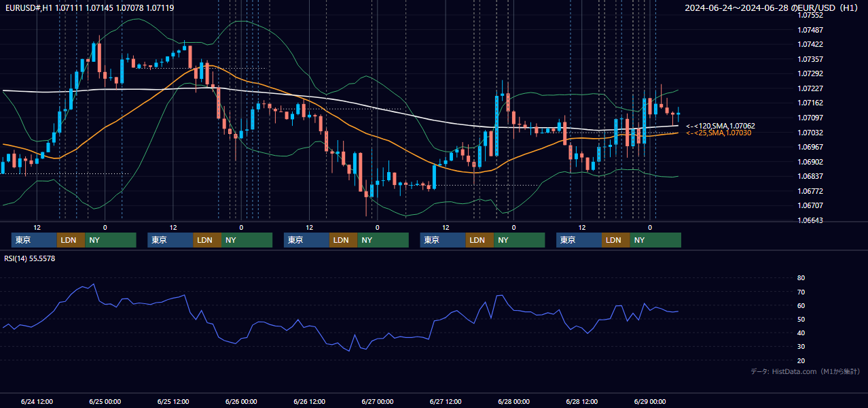
Task: Click the 6/26 12:00 time axis label
Action: (x=309, y=401)
